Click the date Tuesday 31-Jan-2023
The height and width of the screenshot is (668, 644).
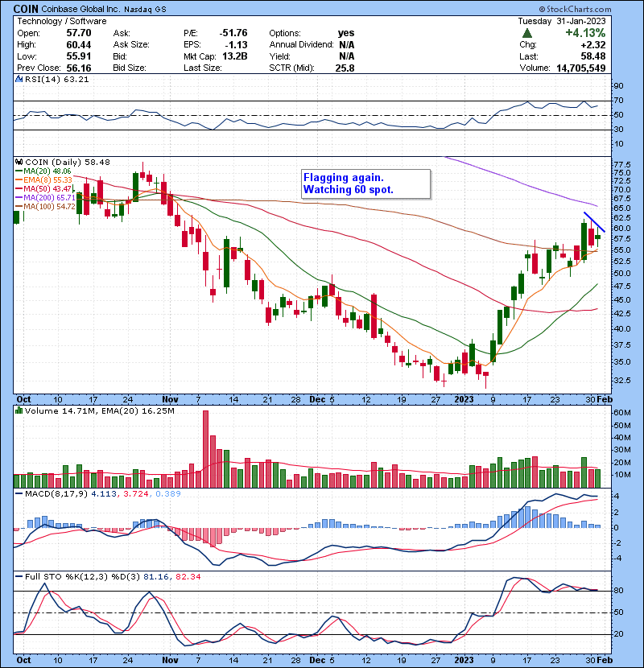[562, 21]
